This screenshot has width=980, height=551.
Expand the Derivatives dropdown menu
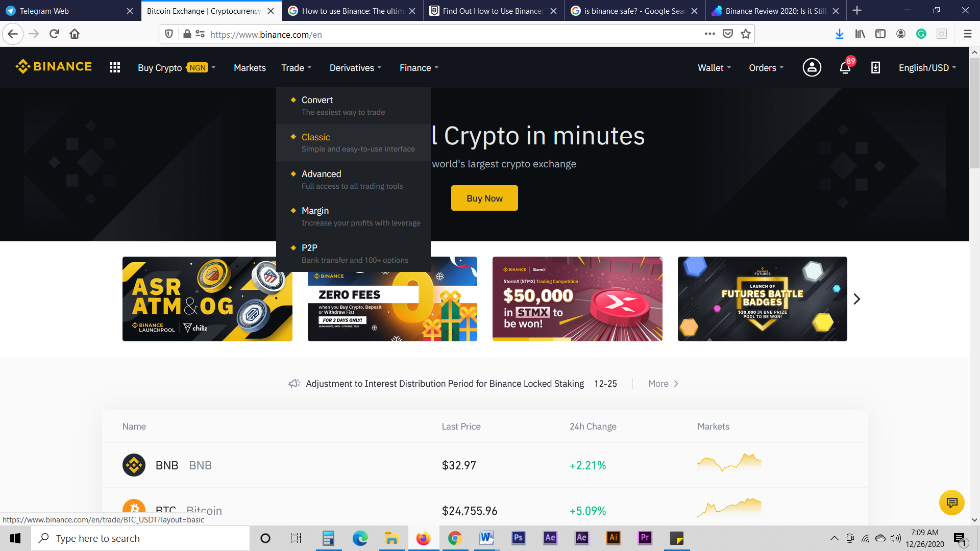click(355, 67)
